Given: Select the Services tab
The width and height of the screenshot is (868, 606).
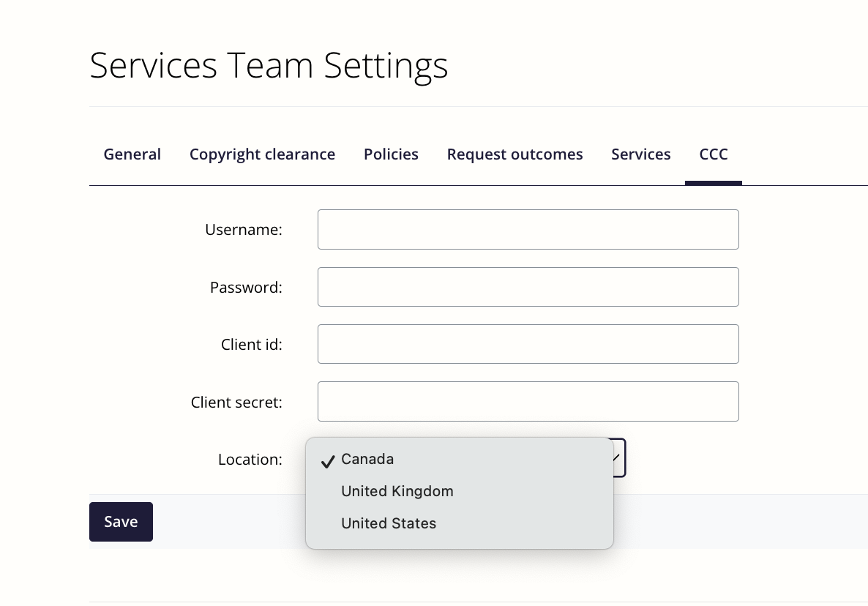Looking at the screenshot, I should 640,154.
